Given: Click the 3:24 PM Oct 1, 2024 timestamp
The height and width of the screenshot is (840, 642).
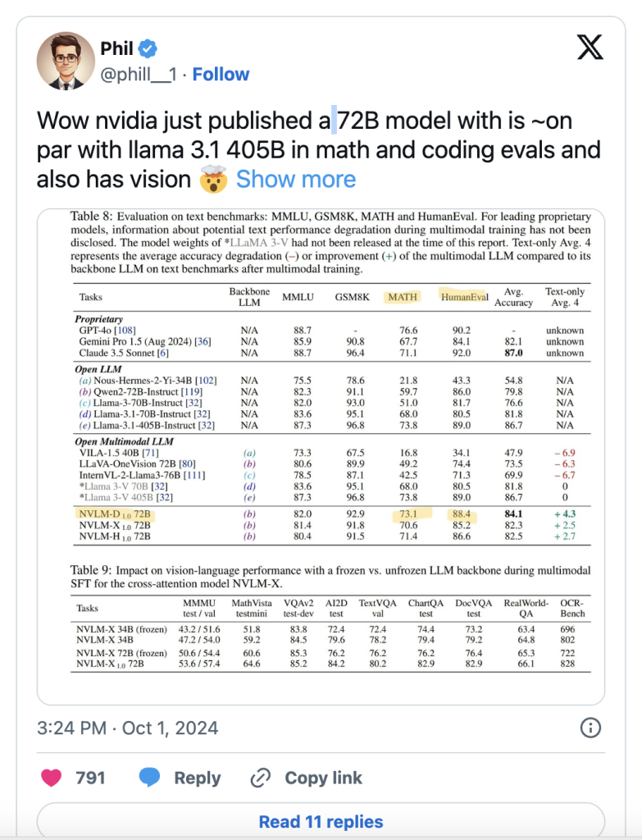Looking at the screenshot, I should tap(128, 728).
